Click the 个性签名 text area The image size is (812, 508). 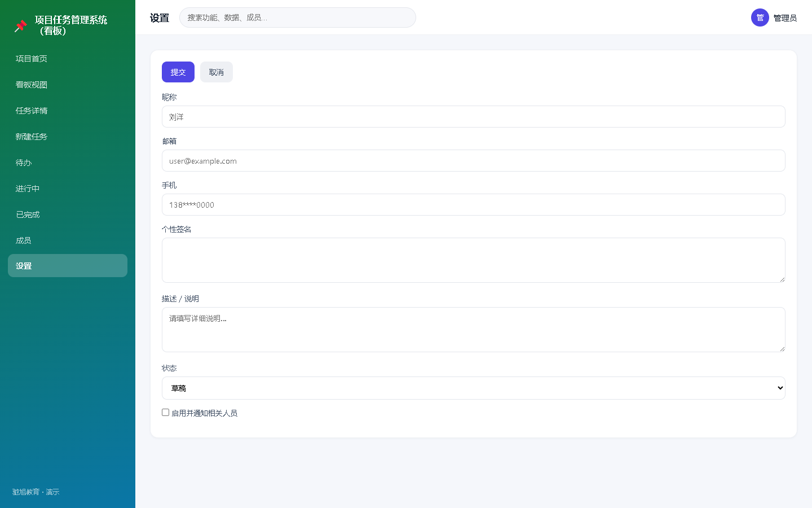474,260
